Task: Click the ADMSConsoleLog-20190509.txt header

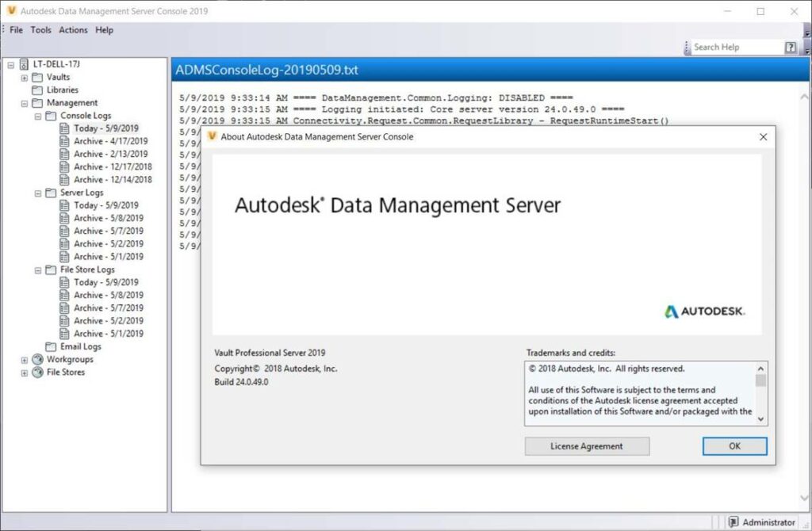Action: 490,70
